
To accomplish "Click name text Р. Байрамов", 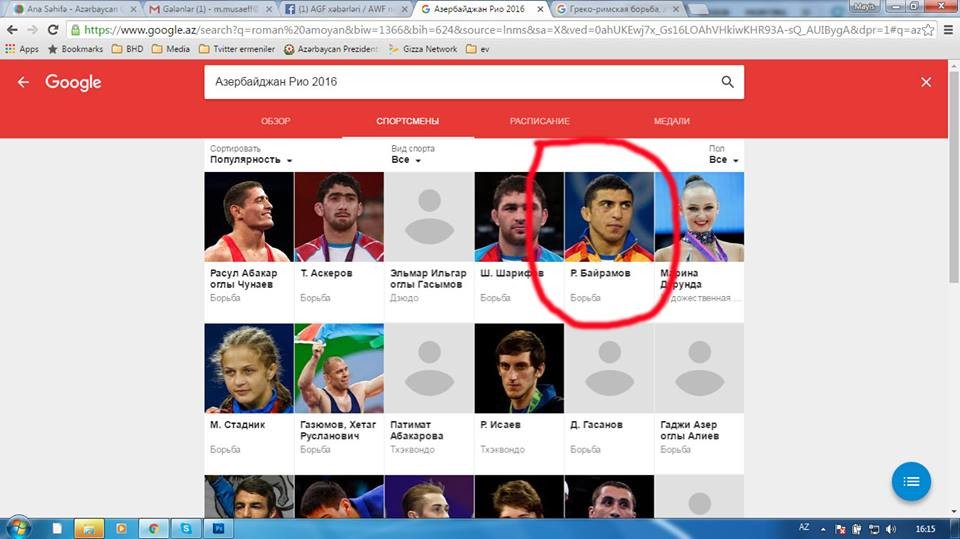I will pos(600,273).
